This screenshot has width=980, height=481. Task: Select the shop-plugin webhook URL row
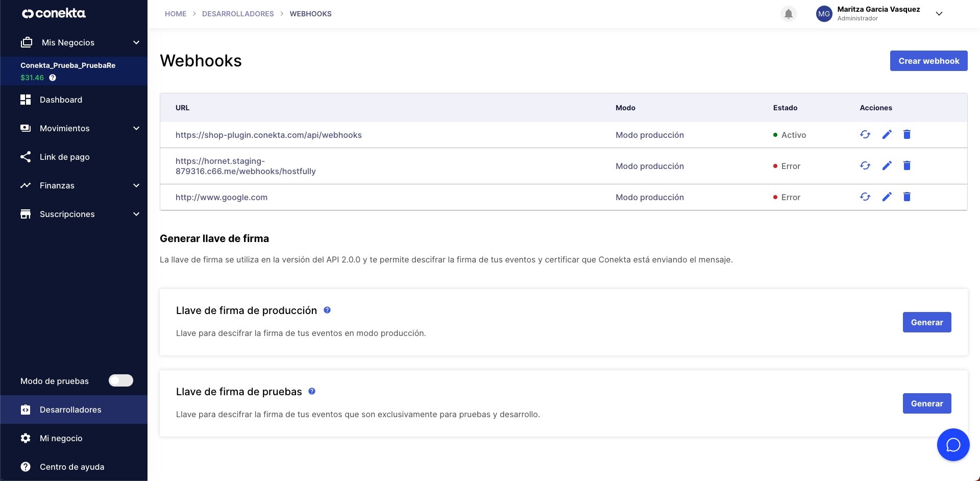tap(268, 135)
